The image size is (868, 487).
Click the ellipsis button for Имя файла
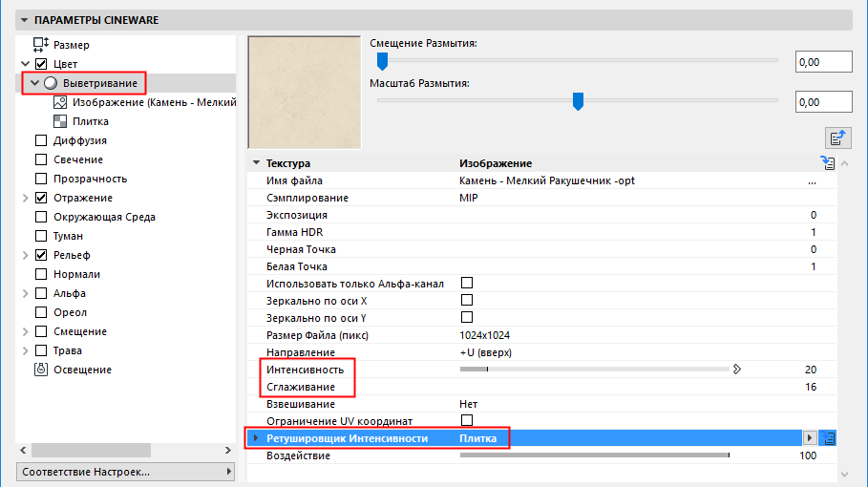812,181
